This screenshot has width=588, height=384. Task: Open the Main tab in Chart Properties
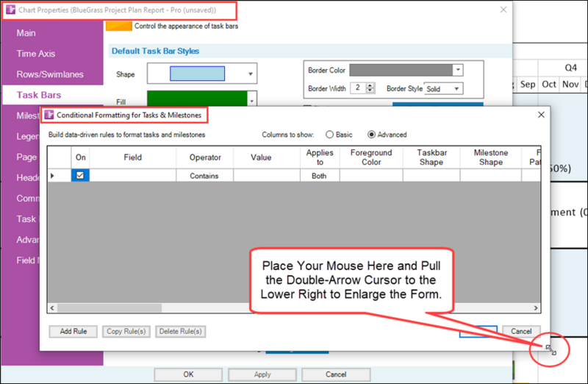pyautogui.click(x=26, y=33)
